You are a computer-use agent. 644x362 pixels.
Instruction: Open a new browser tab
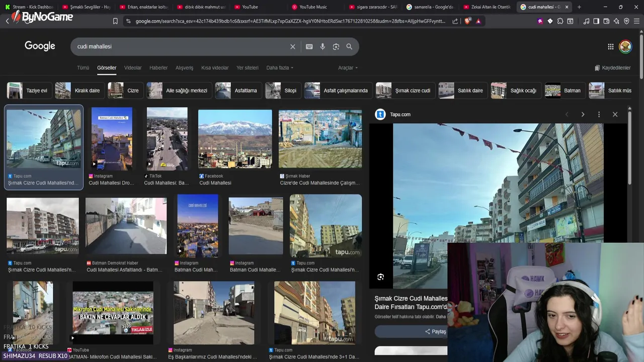point(579,7)
